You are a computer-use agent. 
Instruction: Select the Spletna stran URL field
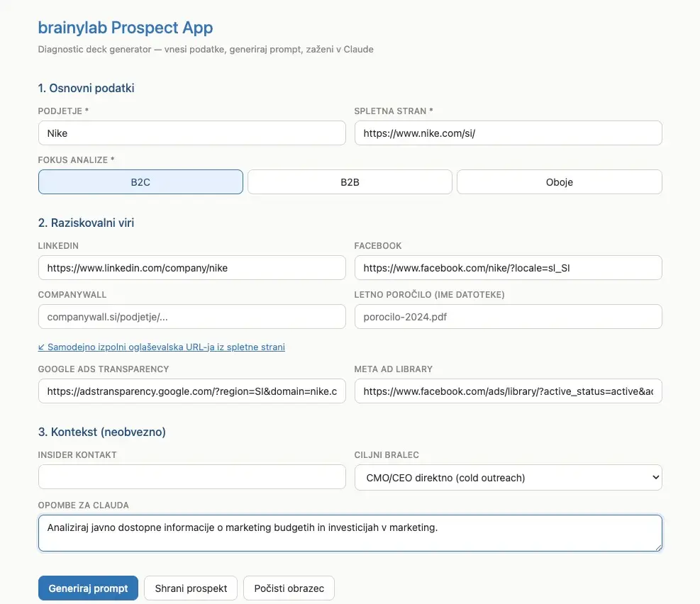pos(507,133)
